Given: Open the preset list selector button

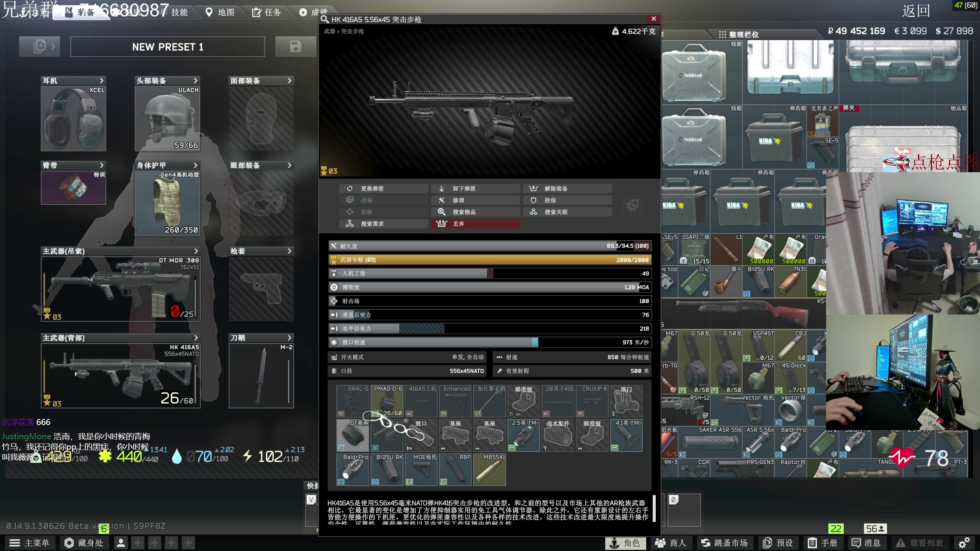Looking at the screenshot, I should (39, 47).
